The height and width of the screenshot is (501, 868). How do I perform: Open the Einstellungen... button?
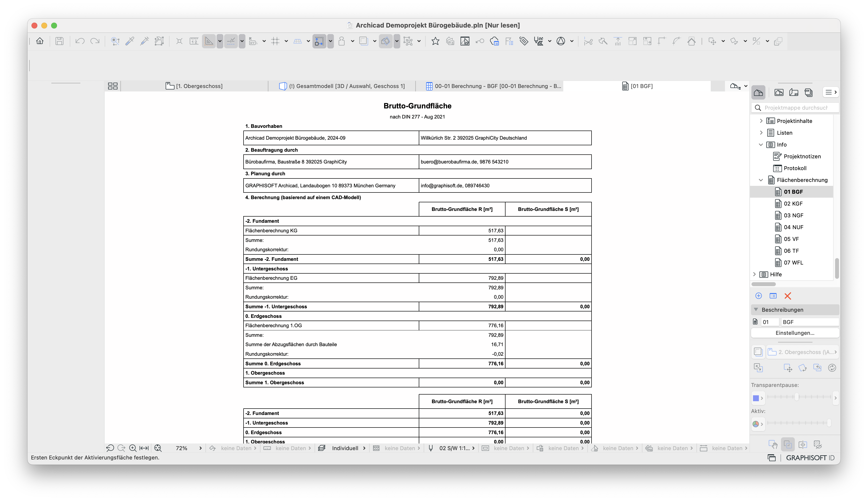[x=795, y=333]
